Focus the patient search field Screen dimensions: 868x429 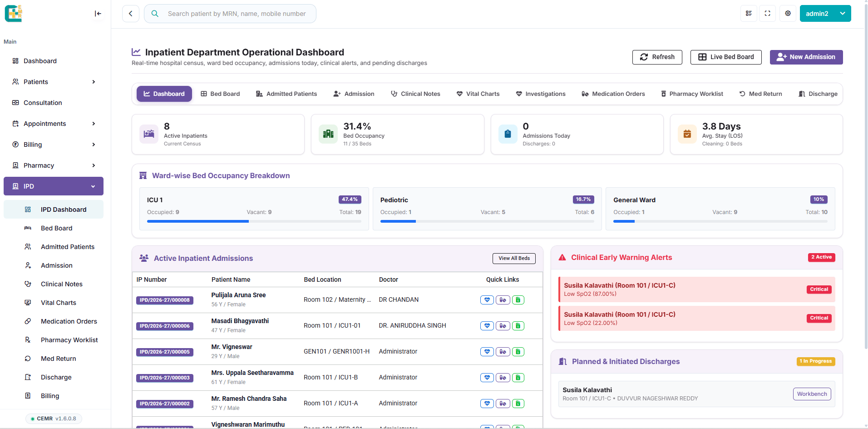click(x=230, y=14)
